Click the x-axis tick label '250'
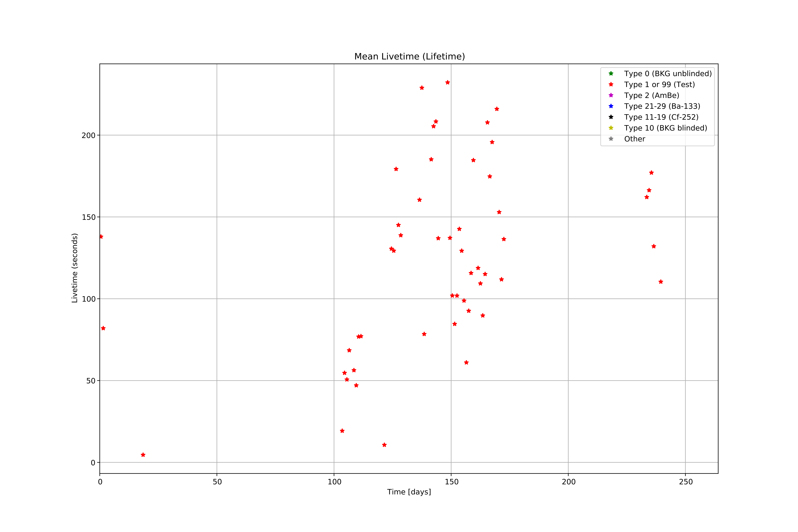798x532 pixels. coord(686,482)
